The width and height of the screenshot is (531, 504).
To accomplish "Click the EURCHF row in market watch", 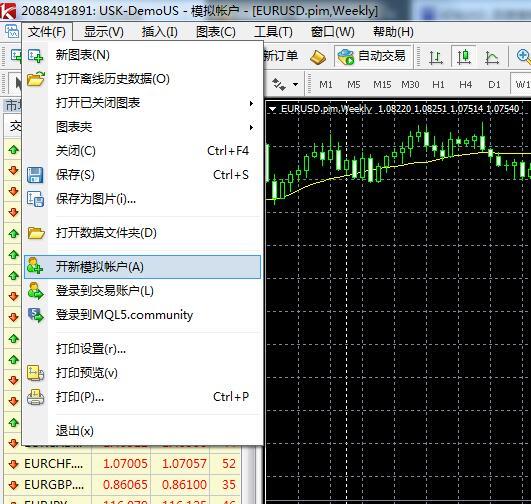I will click(123, 464).
